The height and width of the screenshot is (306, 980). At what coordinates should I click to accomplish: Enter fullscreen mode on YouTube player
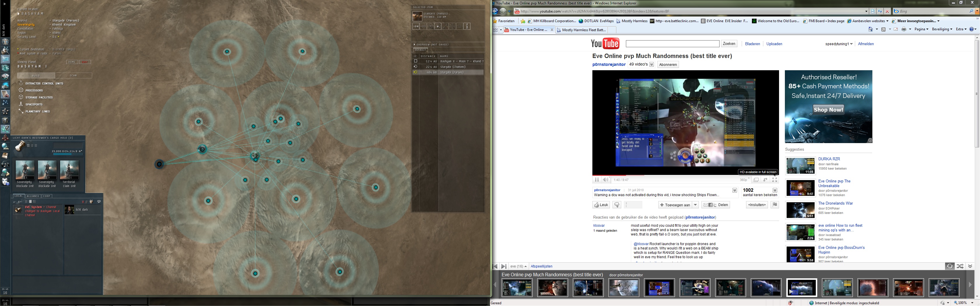coord(775,180)
